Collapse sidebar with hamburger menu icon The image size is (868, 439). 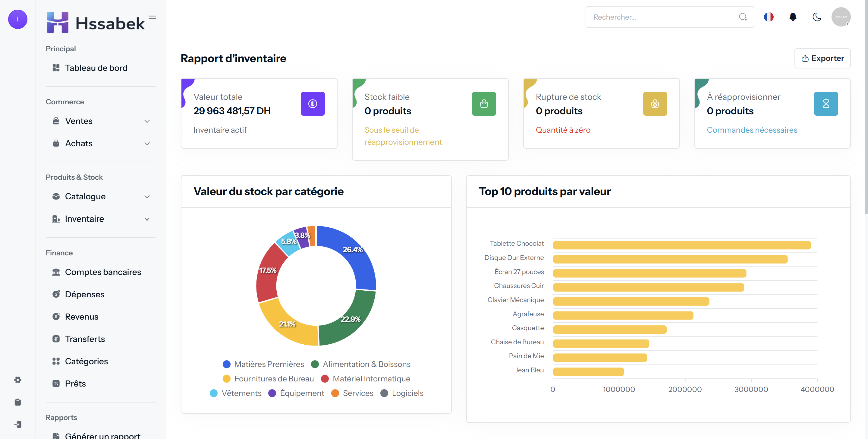152,17
